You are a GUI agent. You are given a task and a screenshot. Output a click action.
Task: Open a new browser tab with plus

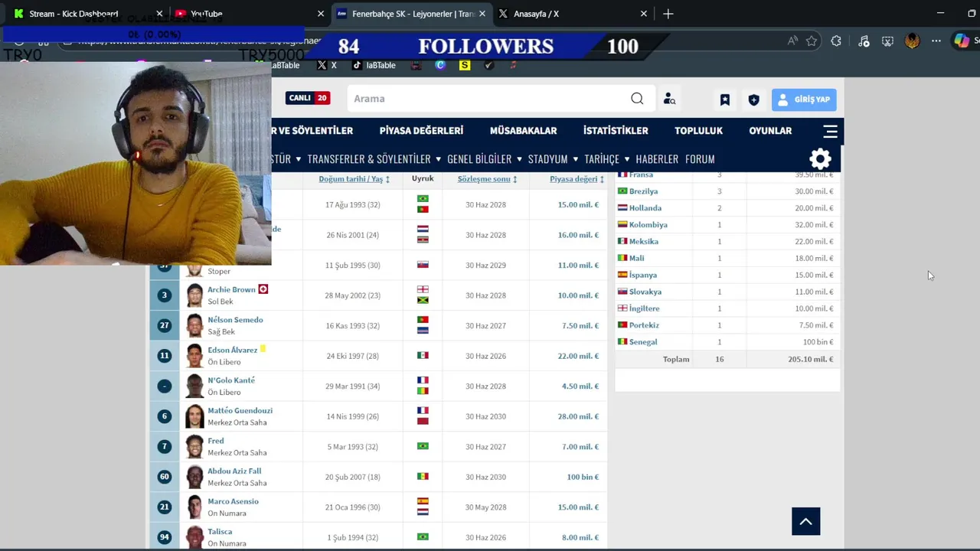pos(668,14)
